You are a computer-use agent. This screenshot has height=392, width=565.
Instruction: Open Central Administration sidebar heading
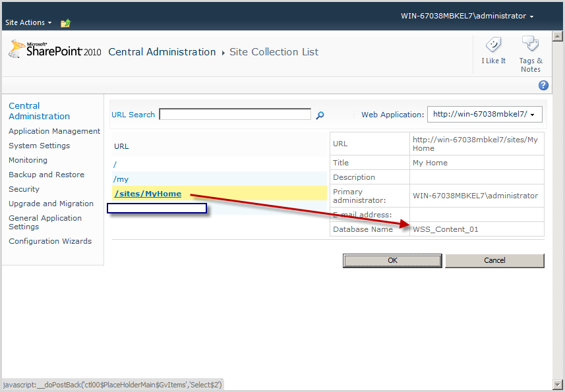click(40, 111)
